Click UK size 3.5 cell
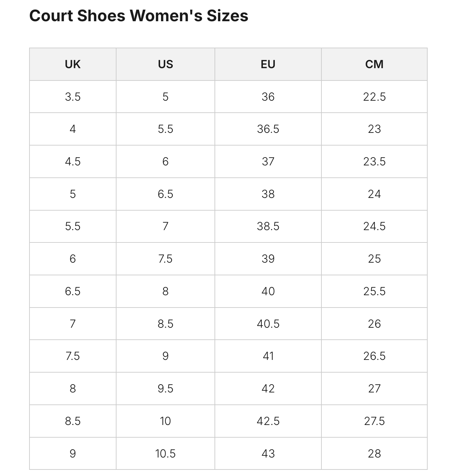Screen dimensions: 453x476 (73, 97)
